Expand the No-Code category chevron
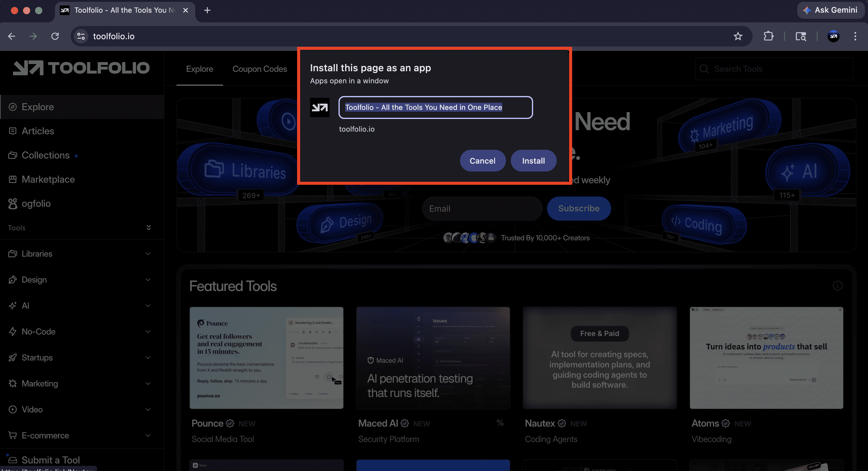868x471 pixels. [148, 332]
